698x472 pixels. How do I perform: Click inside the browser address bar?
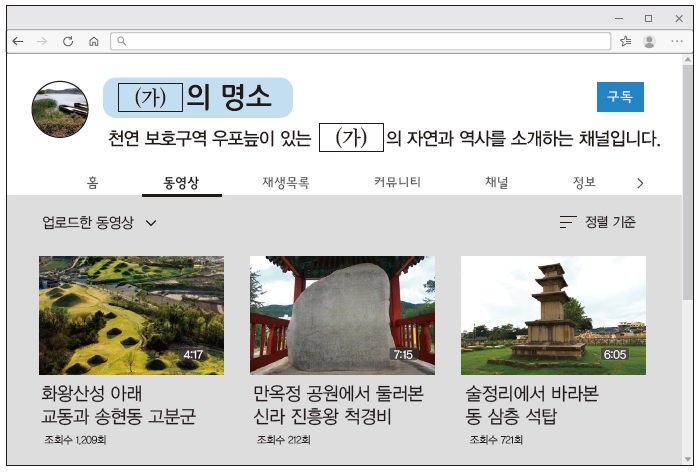tap(360, 41)
